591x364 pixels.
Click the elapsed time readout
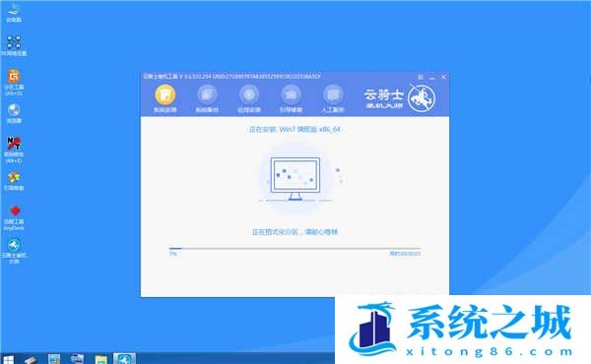405,254
